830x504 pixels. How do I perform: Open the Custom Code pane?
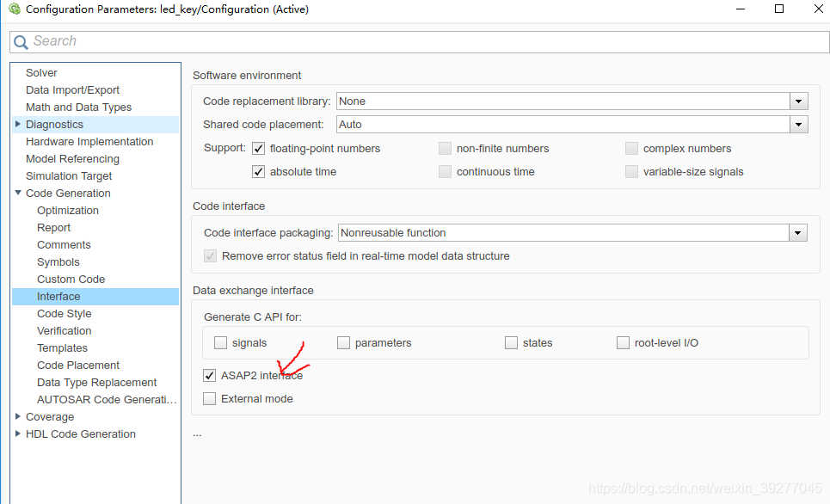point(71,280)
